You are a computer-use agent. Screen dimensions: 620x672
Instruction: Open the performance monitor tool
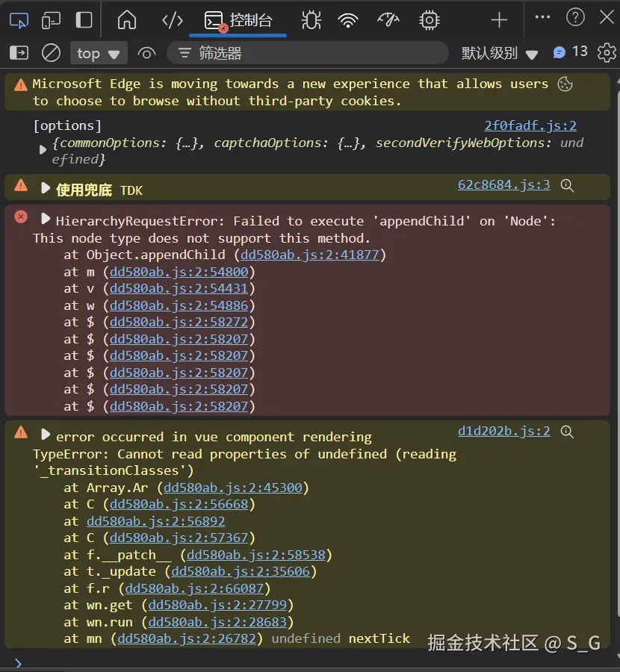388,19
